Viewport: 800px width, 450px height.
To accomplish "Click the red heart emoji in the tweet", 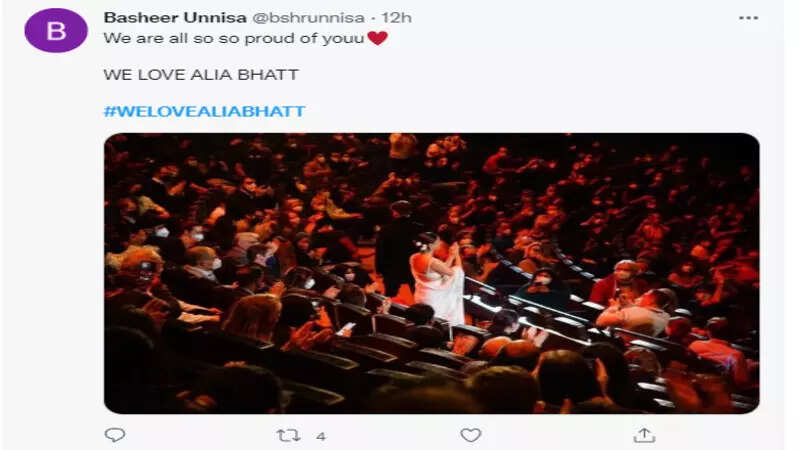I will [x=378, y=38].
